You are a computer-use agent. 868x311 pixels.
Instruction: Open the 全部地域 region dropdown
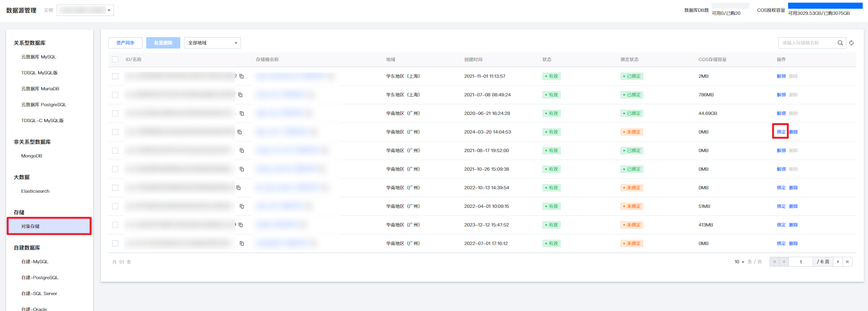[212, 43]
